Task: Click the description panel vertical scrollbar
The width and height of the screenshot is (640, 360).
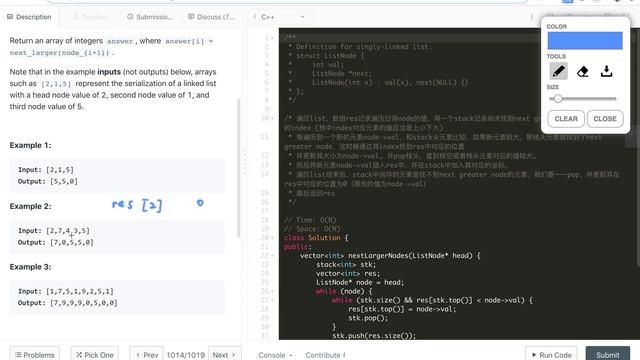Action: point(239,168)
